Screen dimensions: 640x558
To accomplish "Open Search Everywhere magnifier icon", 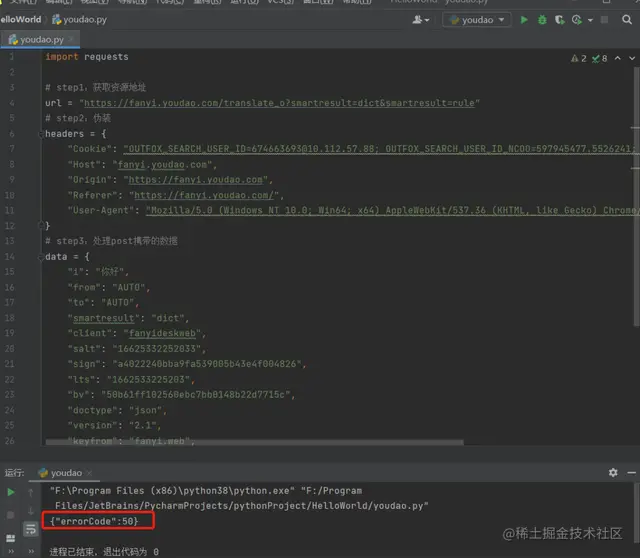I will coord(627,20).
